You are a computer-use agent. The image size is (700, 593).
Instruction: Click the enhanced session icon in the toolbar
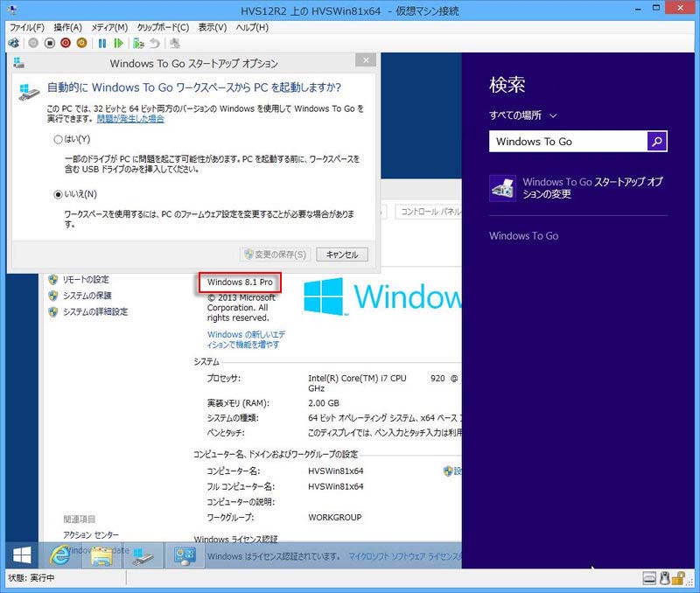pos(175,43)
